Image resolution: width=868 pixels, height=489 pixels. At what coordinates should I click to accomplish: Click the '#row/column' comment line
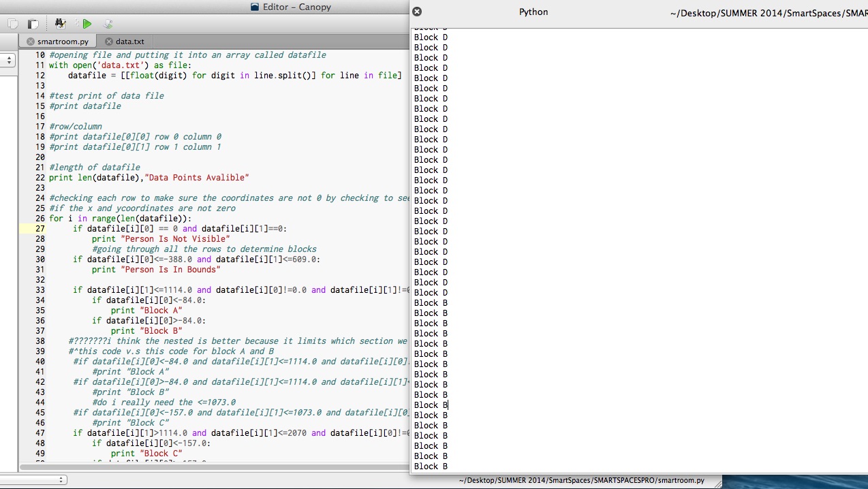pyautogui.click(x=76, y=127)
